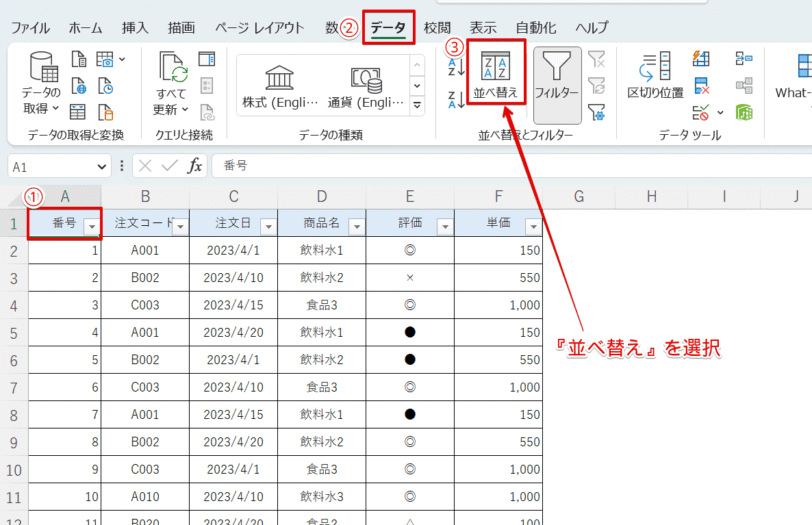Toggle the フィルター filter button
The image size is (812, 525).
click(557, 85)
